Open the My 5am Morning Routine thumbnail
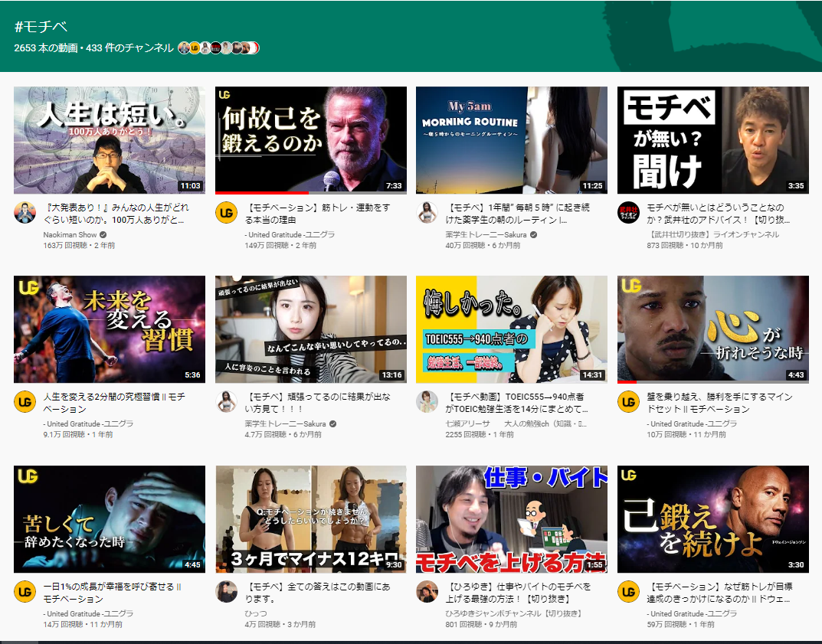This screenshot has width=822, height=644. click(x=511, y=140)
